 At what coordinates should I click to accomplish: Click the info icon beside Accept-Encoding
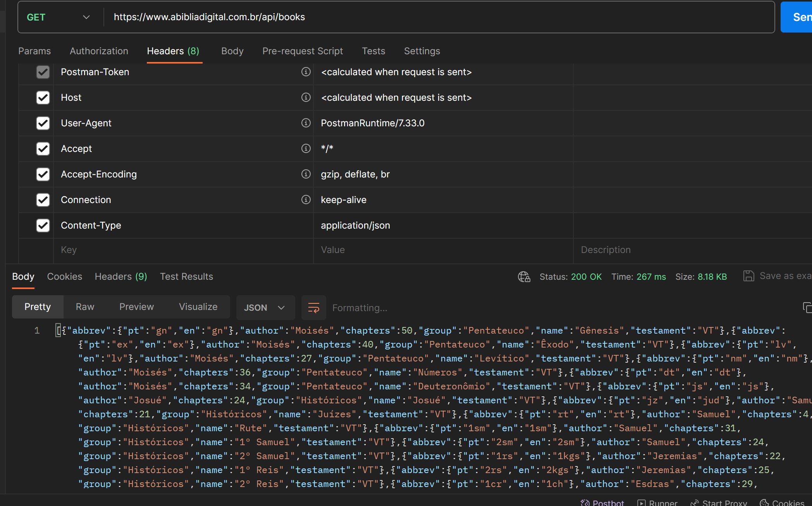click(x=306, y=174)
